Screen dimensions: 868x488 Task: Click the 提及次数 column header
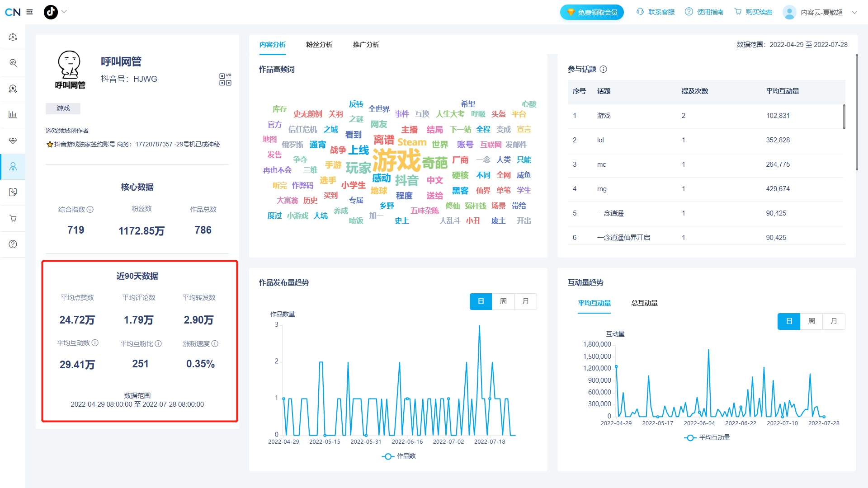pos(695,91)
